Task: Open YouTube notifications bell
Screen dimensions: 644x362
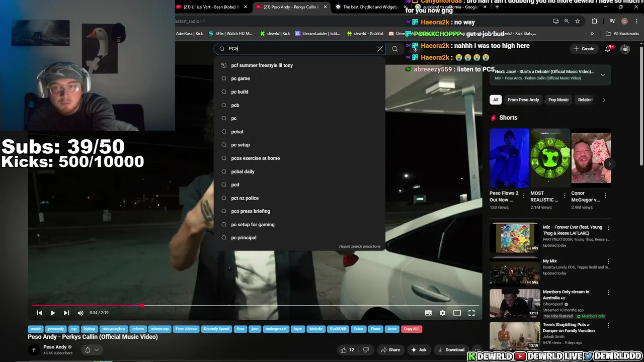Action: tap(609, 48)
